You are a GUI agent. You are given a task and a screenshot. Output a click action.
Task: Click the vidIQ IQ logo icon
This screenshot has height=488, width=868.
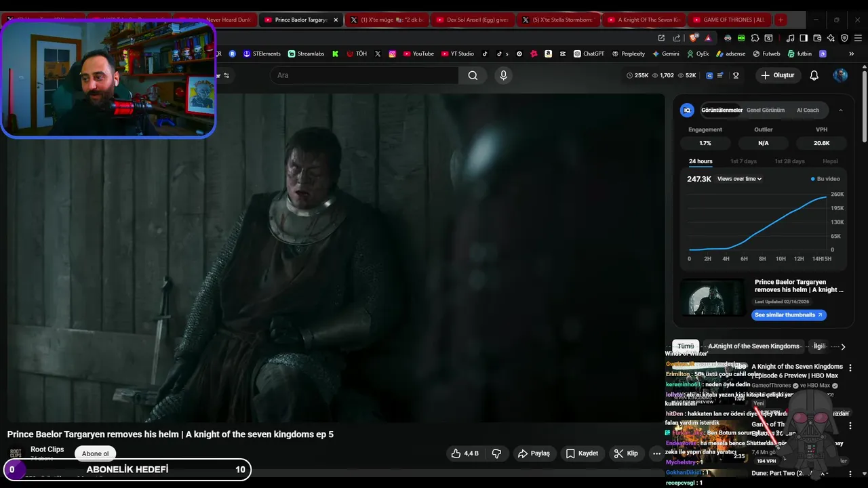687,110
